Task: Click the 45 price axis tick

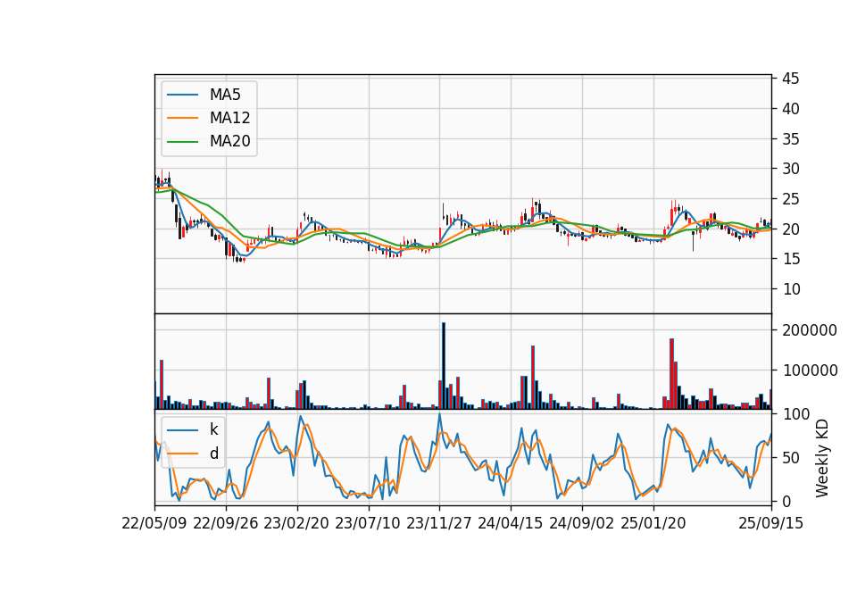Action: (x=791, y=79)
